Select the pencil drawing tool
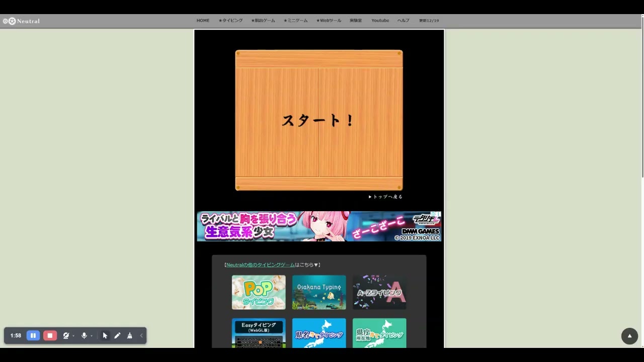This screenshot has width=644, height=362. pyautogui.click(x=117, y=335)
